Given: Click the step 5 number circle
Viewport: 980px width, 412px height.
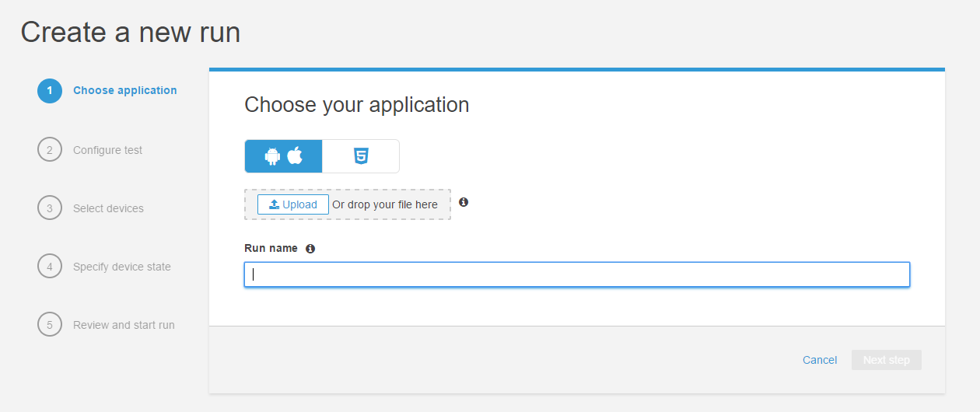Looking at the screenshot, I should pyautogui.click(x=49, y=325).
